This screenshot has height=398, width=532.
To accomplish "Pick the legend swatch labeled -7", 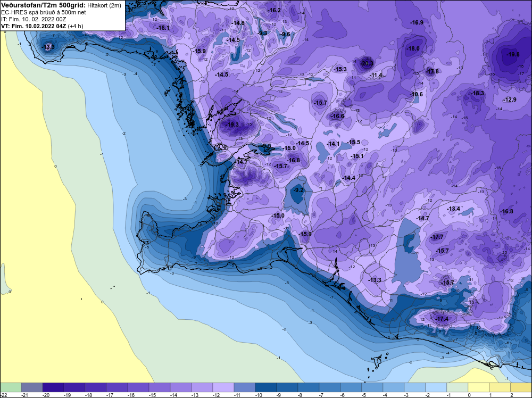I will (330, 387).
